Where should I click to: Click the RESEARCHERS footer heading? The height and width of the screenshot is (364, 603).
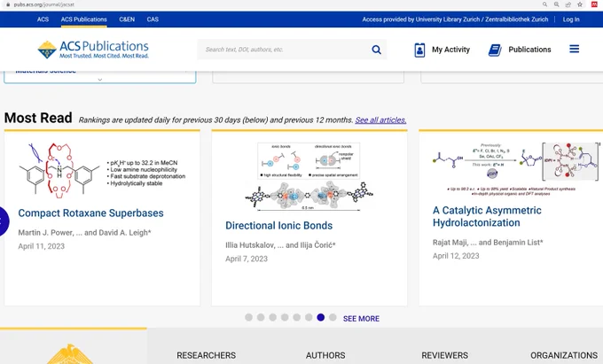coord(206,355)
